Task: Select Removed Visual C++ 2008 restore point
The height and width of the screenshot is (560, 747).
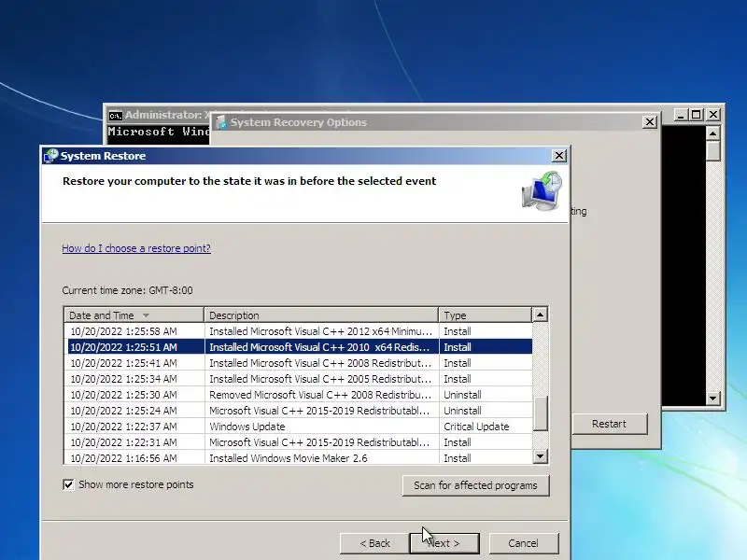Action: [x=298, y=395]
